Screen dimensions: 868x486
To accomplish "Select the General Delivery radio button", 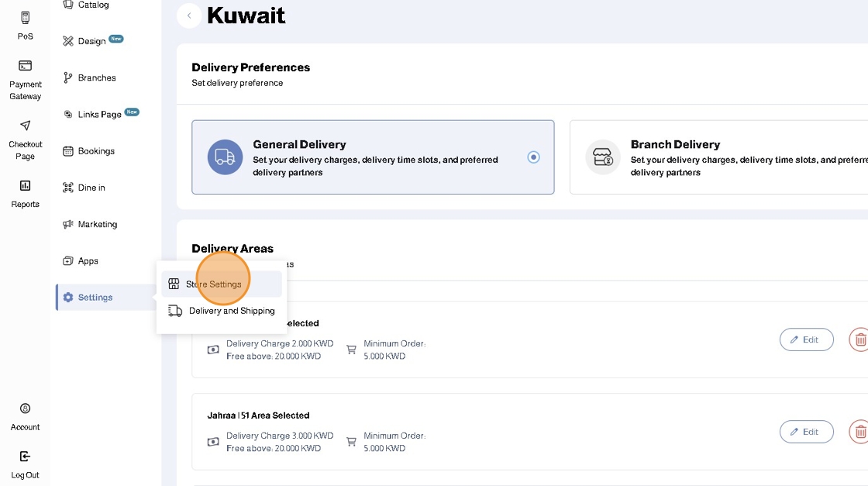I will pos(533,157).
